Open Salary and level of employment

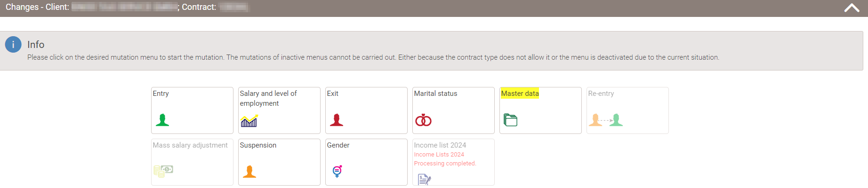tap(268, 98)
